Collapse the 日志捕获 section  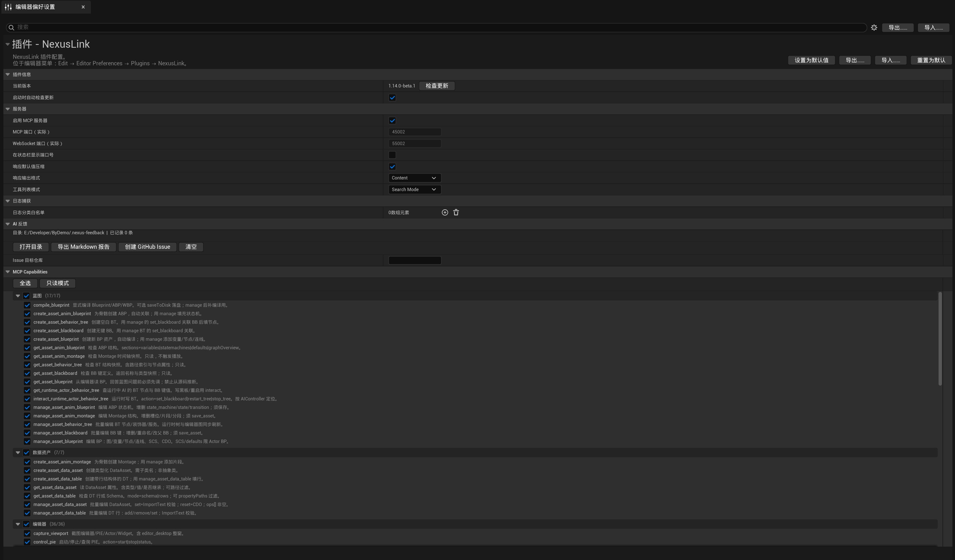click(x=7, y=201)
